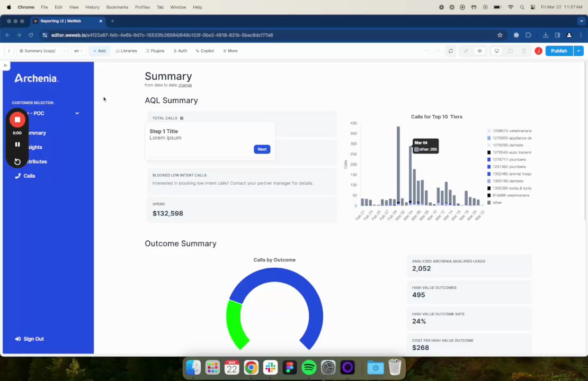The width and height of the screenshot is (588, 381).
Task: Click the Total Calls help question icon
Action: coord(182,118)
